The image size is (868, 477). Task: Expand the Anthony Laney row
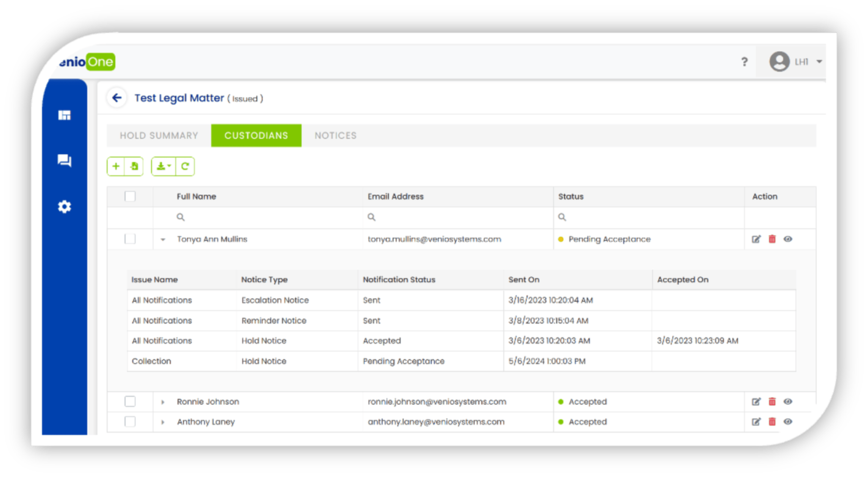(163, 422)
